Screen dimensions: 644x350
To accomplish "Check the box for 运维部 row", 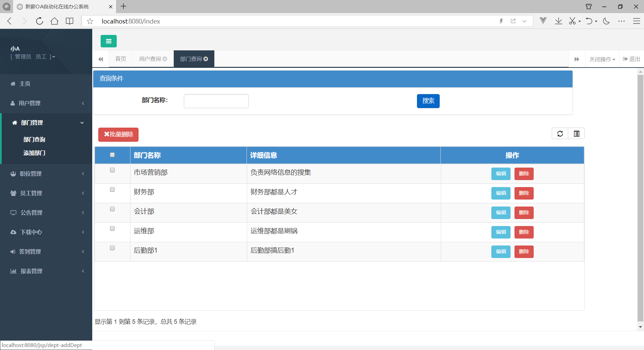I will pos(112,228).
